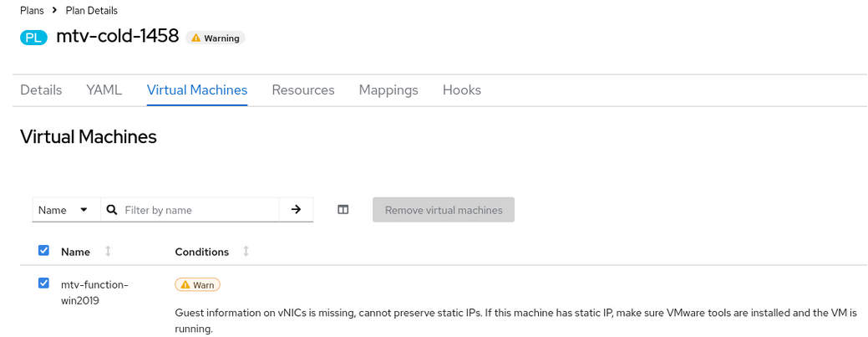Select the Virtual Machines tab
Screen dimensions: 868x337
[197, 90]
